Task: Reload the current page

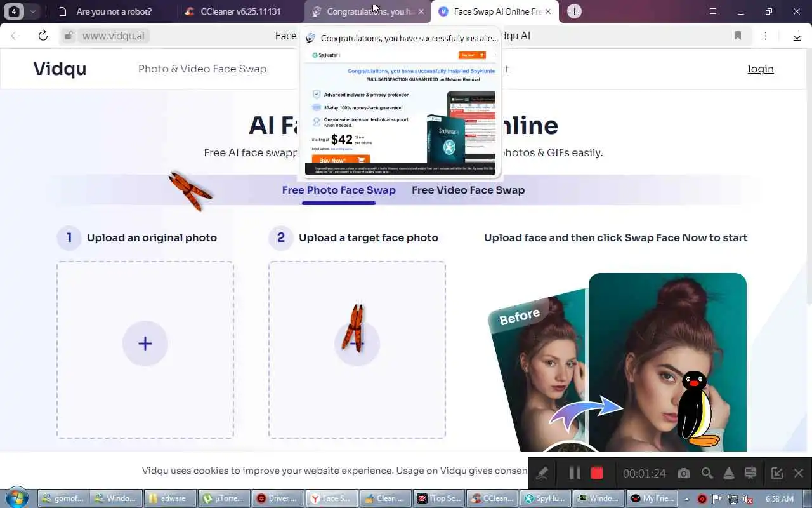Action: pyautogui.click(x=43, y=36)
